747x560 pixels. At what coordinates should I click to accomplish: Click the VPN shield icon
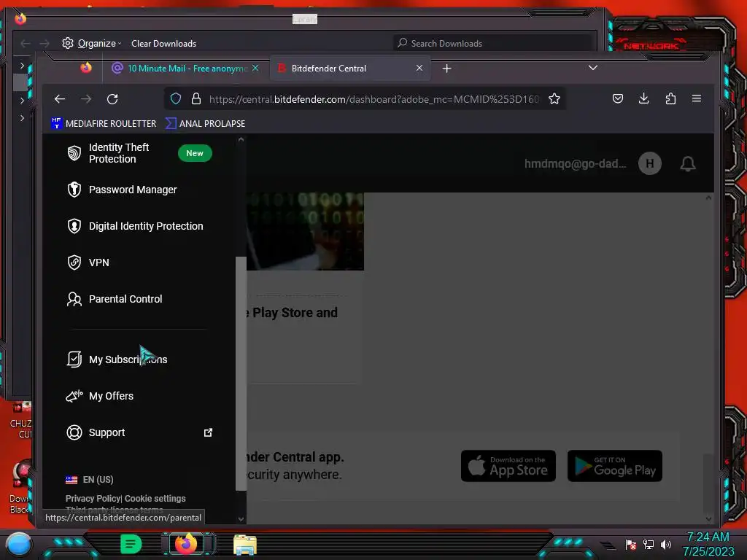[74, 262]
